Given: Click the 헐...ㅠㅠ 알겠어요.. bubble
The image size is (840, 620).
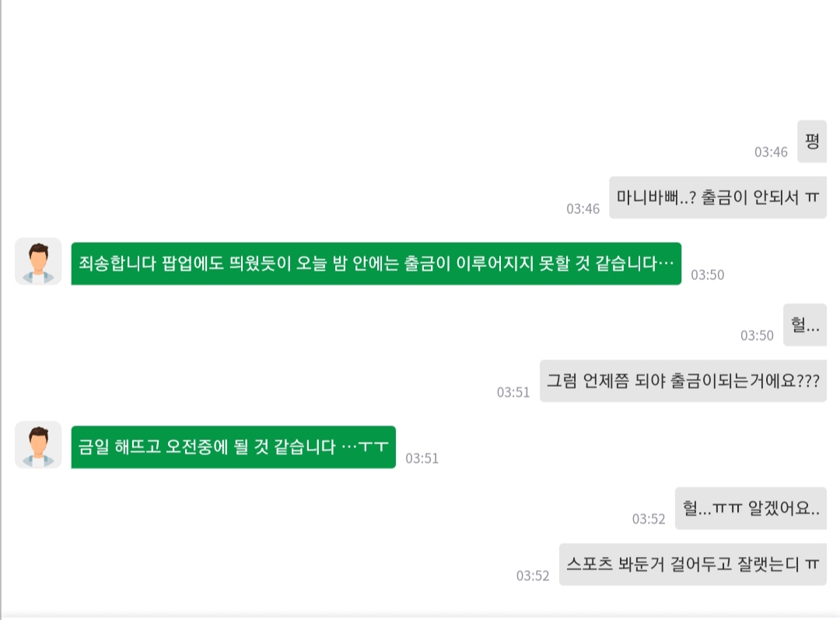Looking at the screenshot, I should tap(751, 508).
